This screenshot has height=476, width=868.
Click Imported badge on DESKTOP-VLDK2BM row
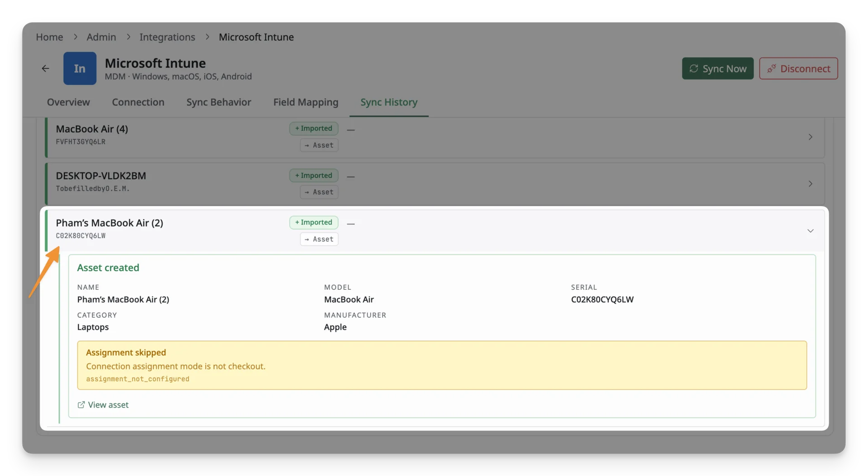tap(314, 175)
